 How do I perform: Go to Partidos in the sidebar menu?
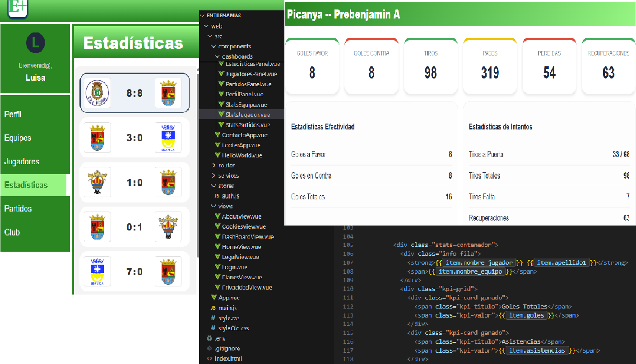(18, 209)
